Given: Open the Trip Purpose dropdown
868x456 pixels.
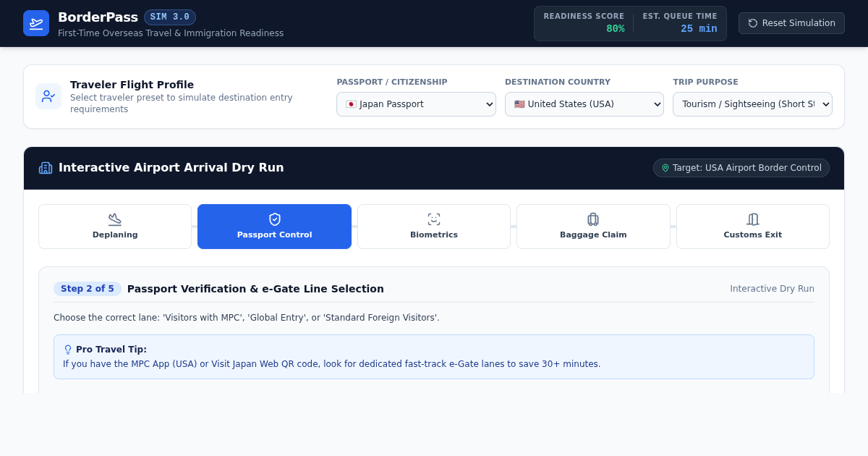Looking at the screenshot, I should [752, 104].
